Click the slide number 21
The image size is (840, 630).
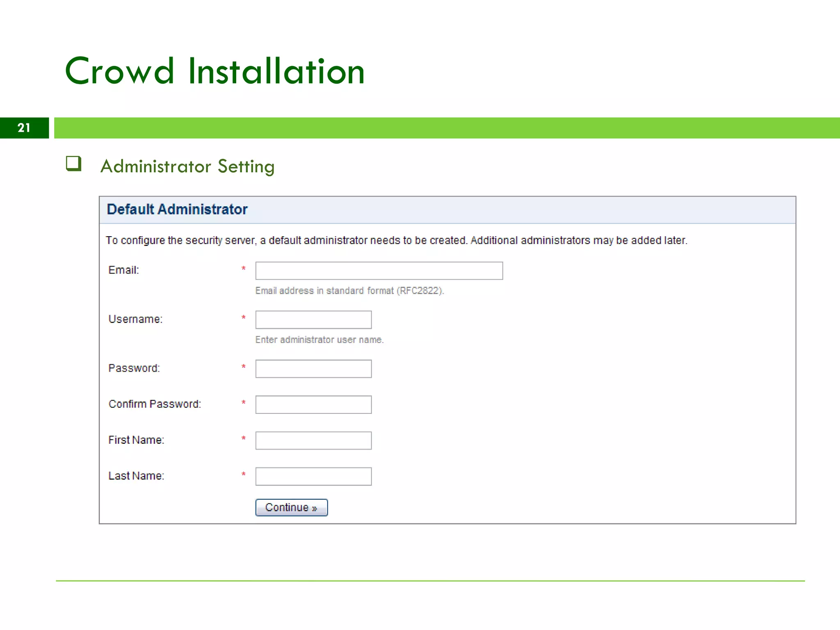(24, 128)
